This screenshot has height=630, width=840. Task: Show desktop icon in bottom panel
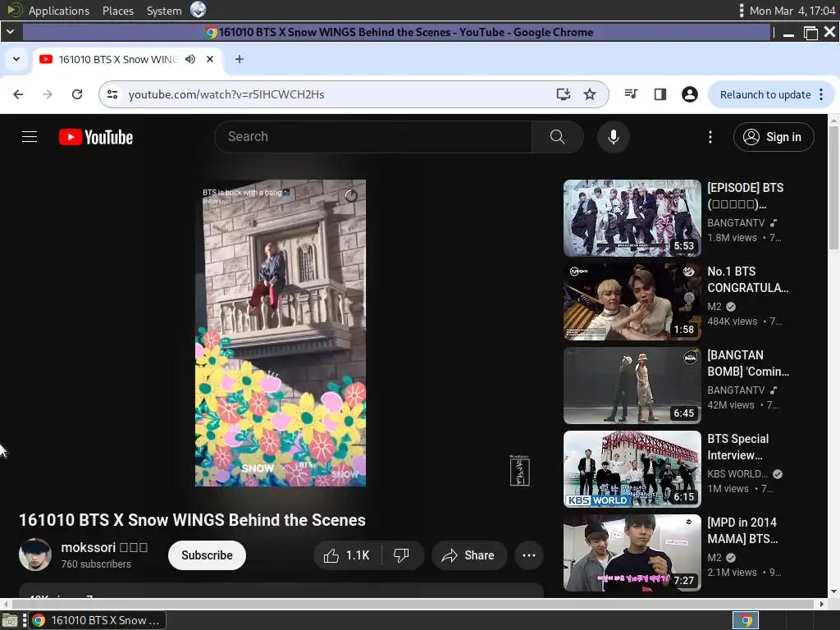tap(10, 620)
